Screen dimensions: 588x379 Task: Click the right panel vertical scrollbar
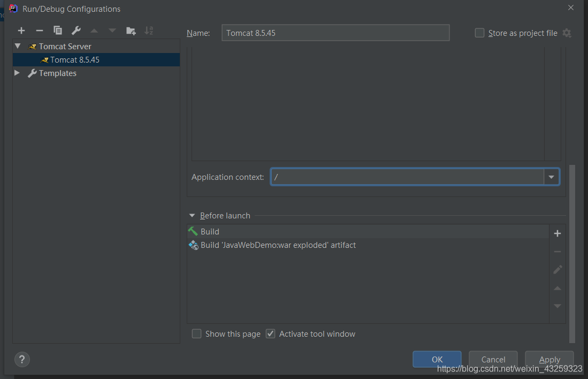(x=572, y=254)
